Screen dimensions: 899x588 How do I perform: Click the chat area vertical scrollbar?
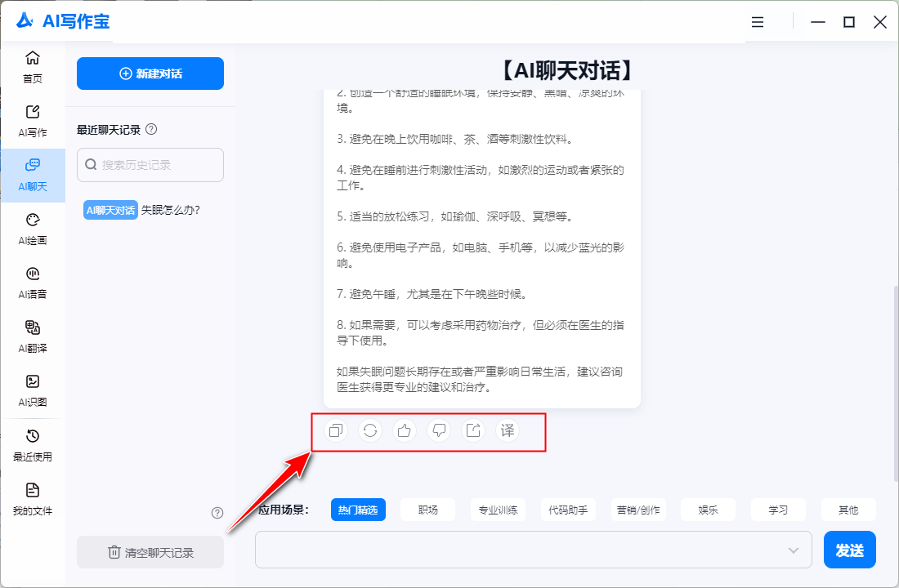(895, 384)
